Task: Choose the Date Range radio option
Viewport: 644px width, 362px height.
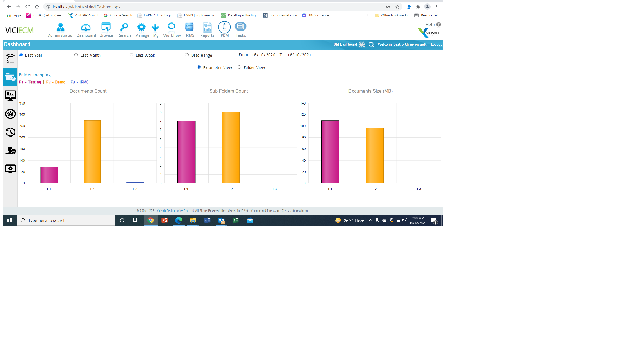Action: tap(187, 55)
